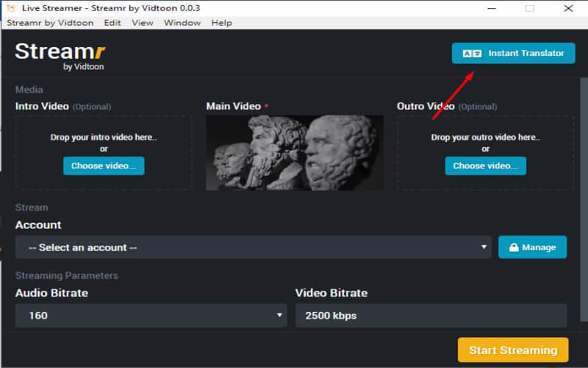Open the Help menu

(x=222, y=23)
